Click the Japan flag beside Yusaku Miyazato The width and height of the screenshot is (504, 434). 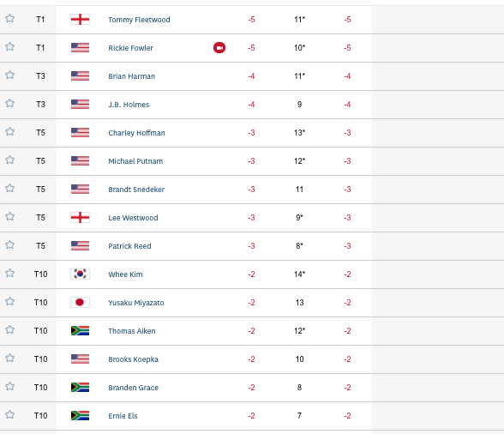pos(80,302)
